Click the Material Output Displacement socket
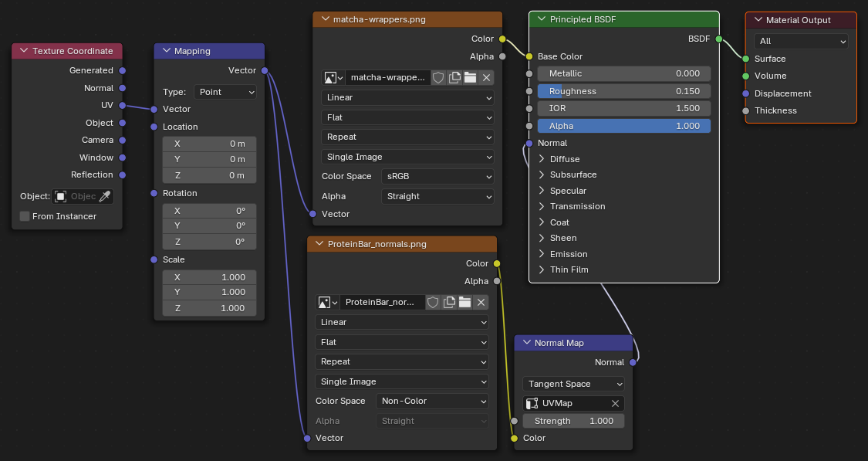Viewport: 868px width, 461px height. (x=745, y=93)
